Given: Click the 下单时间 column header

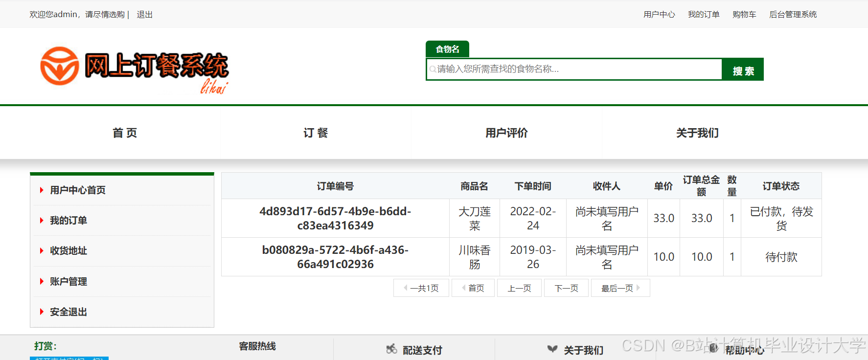Looking at the screenshot, I should pyautogui.click(x=533, y=186).
